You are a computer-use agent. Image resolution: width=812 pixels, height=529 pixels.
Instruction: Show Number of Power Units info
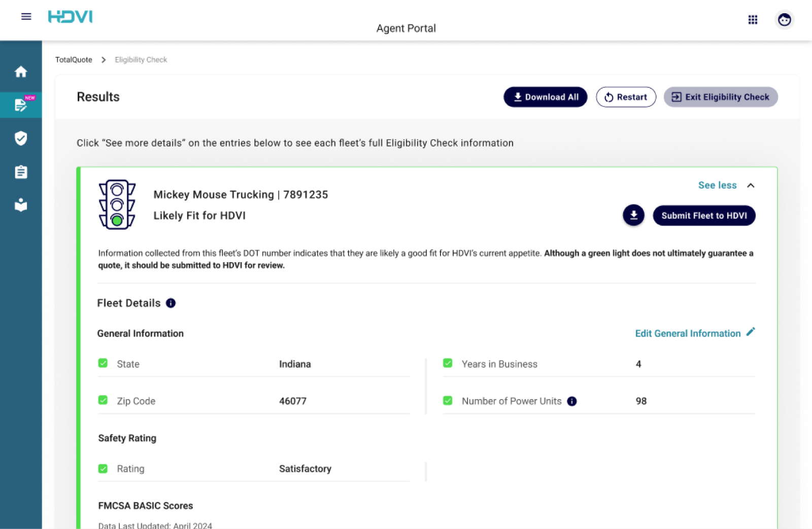click(x=572, y=401)
